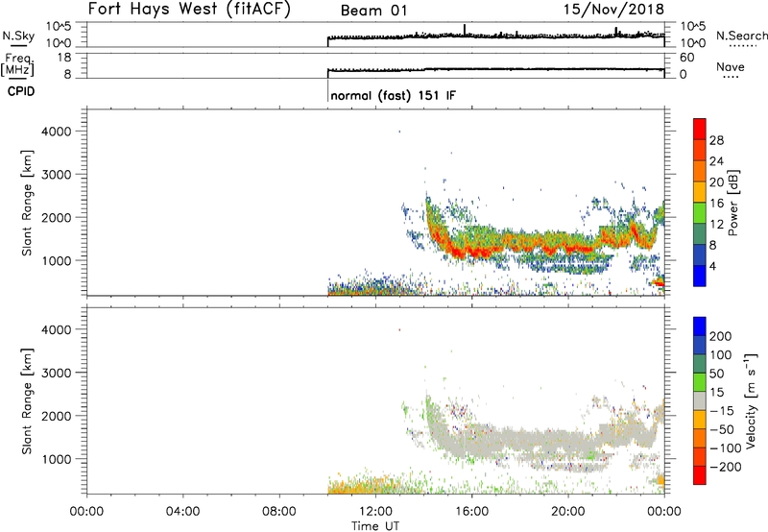Click the date "15/Nov/2018"
Viewport: 768px width, 532px height.
click(613, 9)
